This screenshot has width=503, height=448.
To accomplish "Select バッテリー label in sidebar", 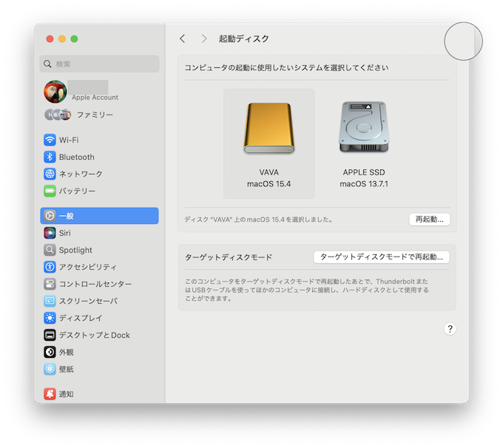I will [x=77, y=191].
